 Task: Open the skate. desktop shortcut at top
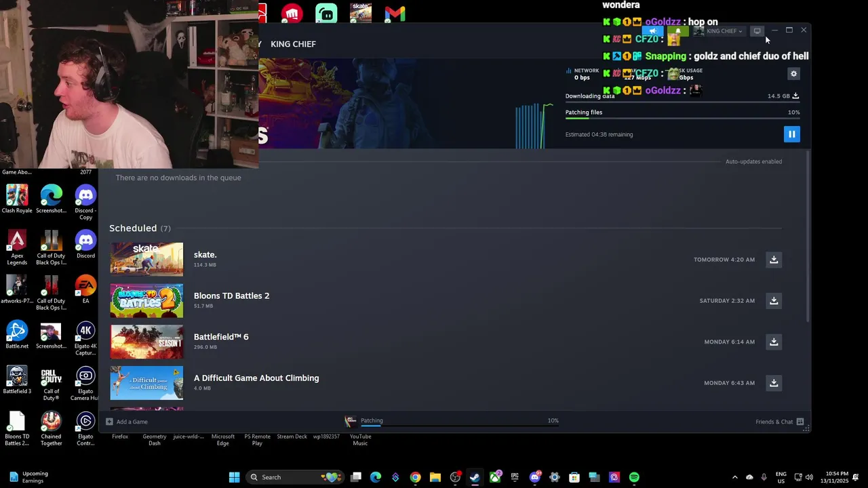click(361, 13)
